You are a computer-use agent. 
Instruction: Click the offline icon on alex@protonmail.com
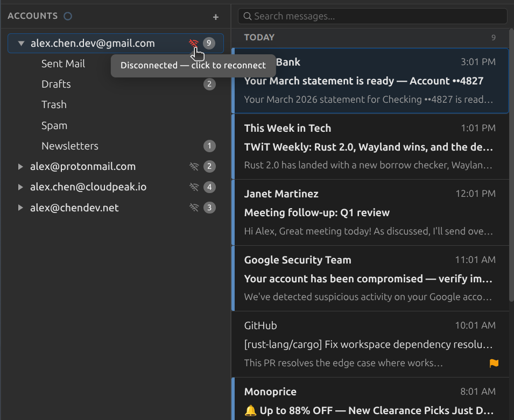pos(194,166)
